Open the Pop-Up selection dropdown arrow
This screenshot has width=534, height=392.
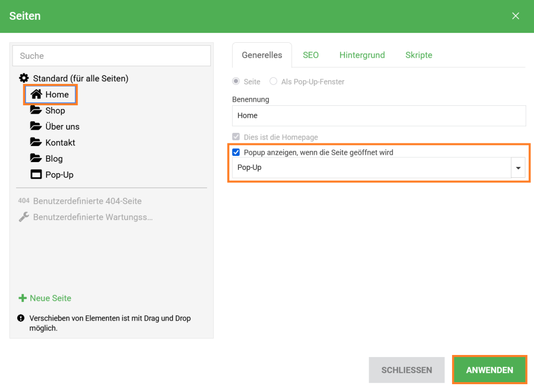click(x=518, y=168)
